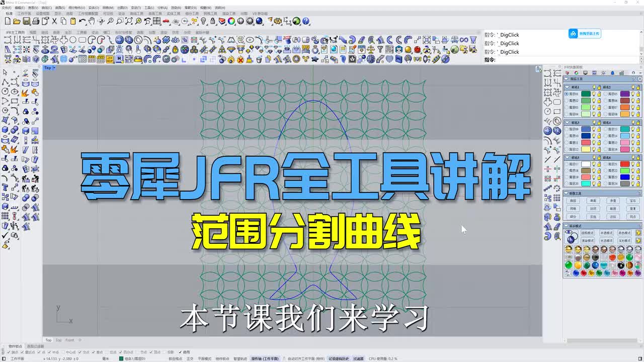Click the 线框模式 display mode button

point(587,233)
